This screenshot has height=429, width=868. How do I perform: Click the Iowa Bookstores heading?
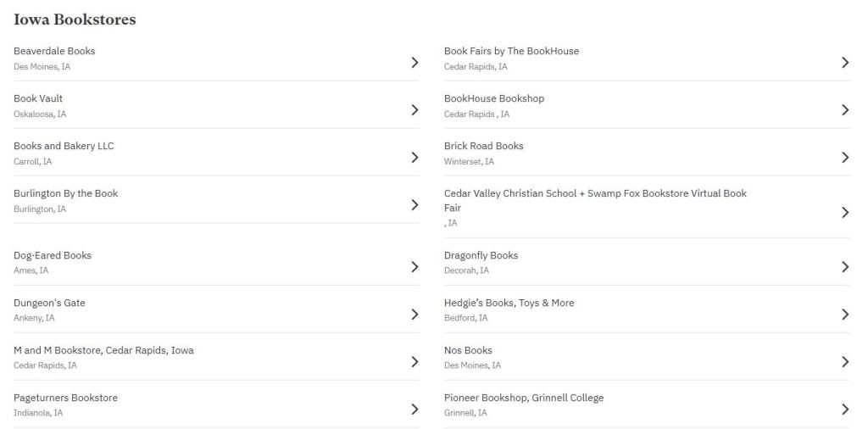tap(75, 19)
